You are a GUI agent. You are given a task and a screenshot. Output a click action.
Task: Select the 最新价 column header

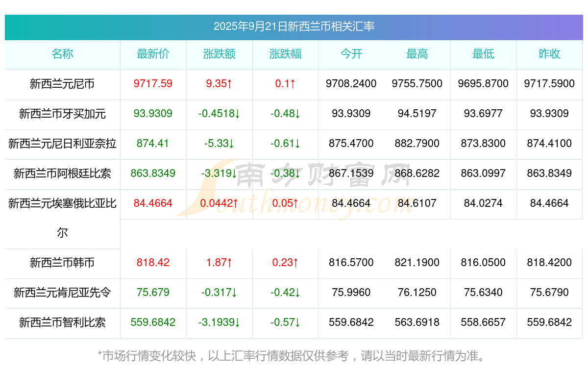coord(153,54)
